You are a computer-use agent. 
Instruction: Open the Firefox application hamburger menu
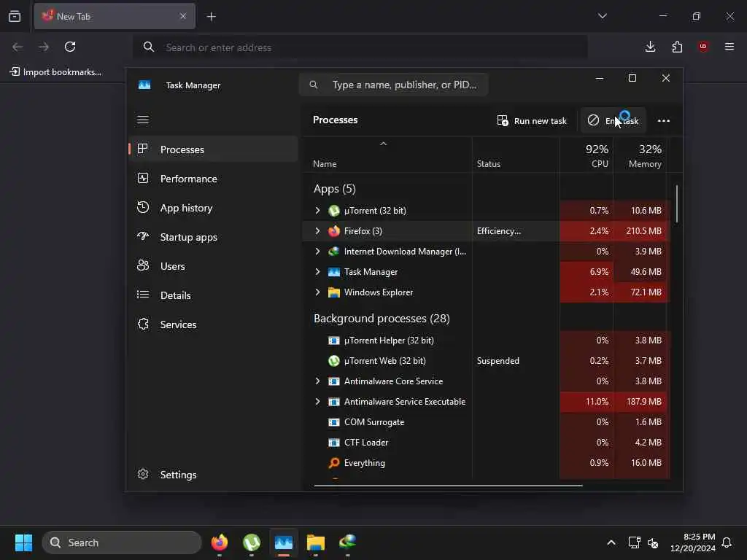[729, 47]
